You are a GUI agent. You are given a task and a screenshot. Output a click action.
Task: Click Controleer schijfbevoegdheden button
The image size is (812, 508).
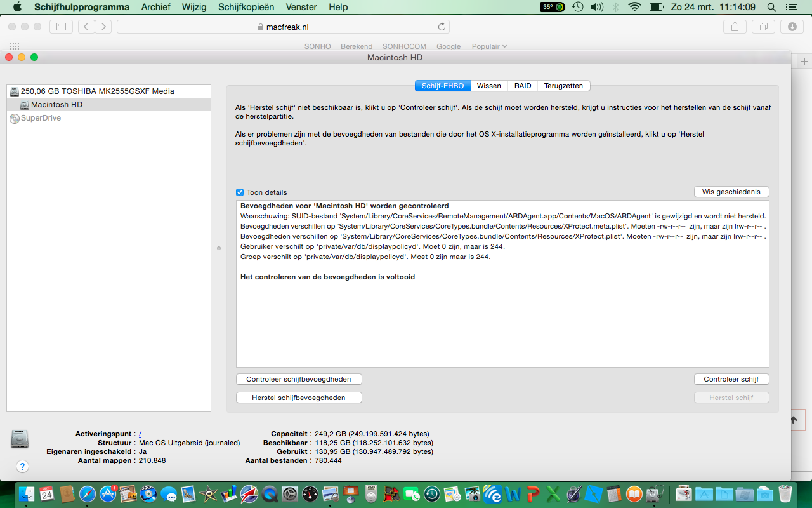tap(299, 379)
